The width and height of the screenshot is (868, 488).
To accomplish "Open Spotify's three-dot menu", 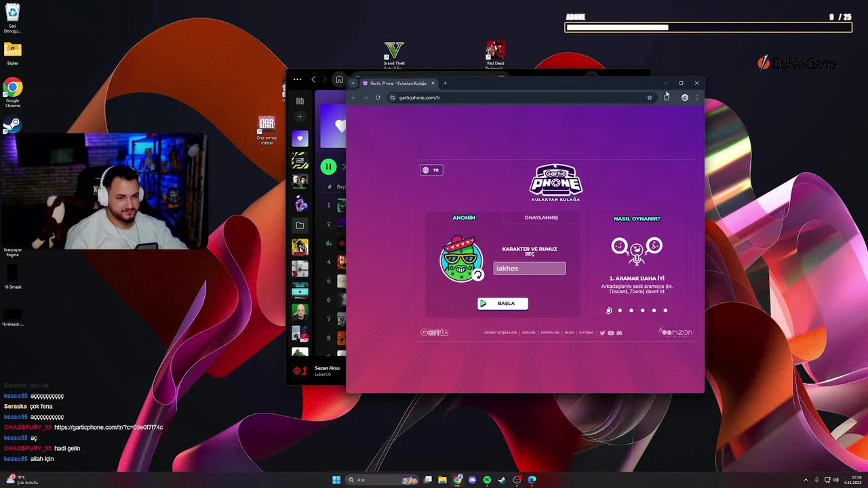I will pos(297,79).
